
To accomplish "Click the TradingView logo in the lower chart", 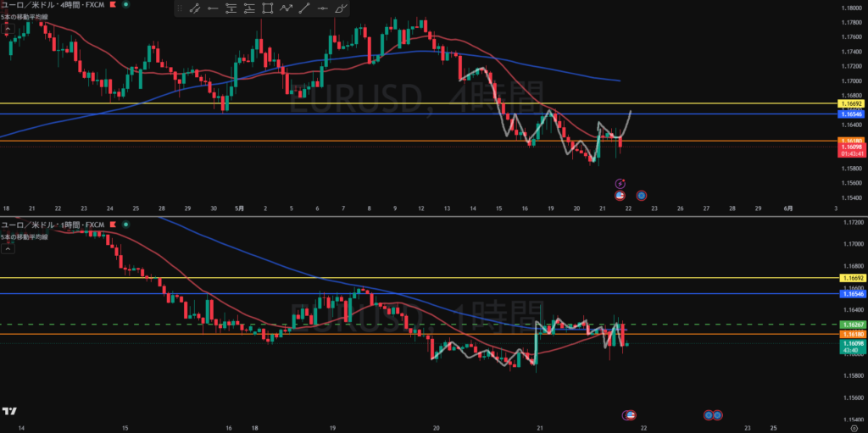I will (x=9, y=412).
